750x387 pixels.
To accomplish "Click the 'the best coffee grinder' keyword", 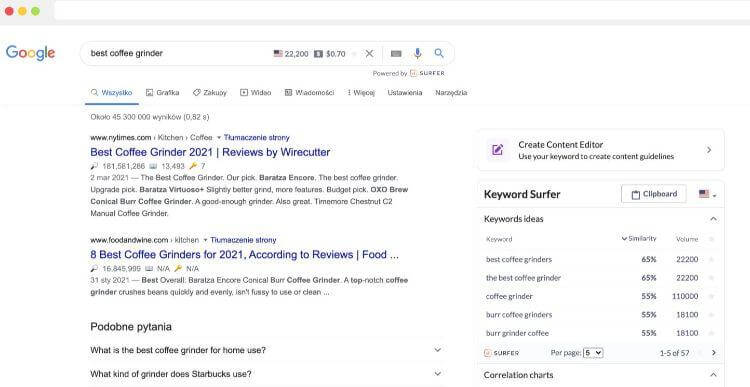I will click(x=523, y=278).
